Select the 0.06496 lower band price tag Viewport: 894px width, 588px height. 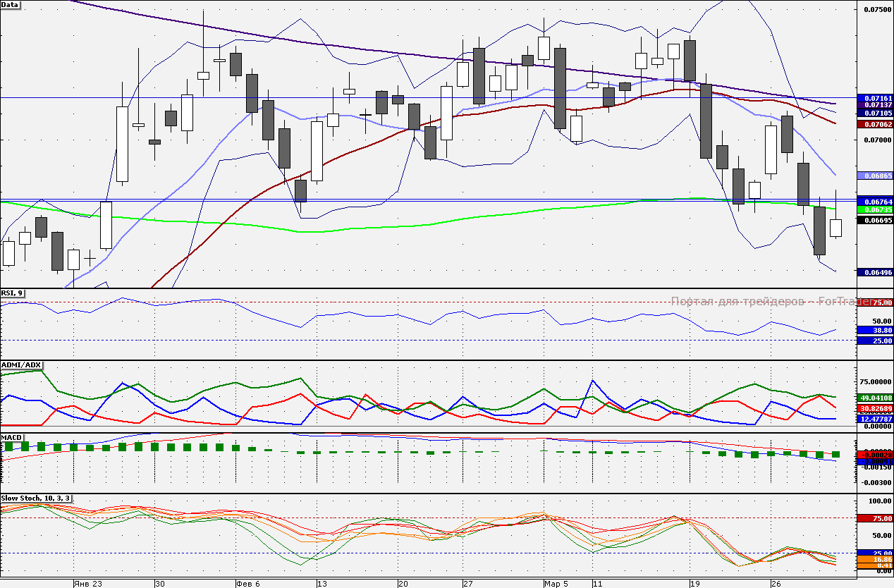pos(874,272)
